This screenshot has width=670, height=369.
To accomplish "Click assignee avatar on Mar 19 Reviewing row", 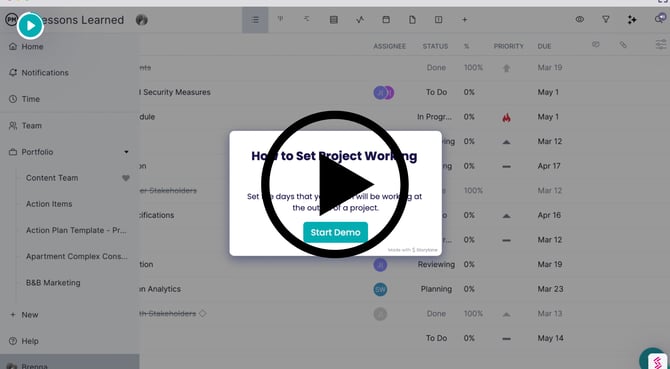I will 380,265.
